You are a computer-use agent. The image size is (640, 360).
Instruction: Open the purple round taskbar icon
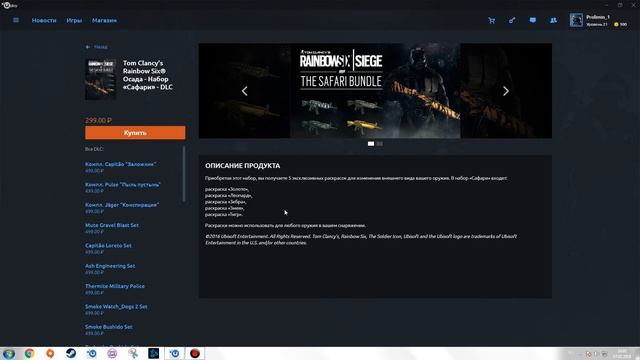tap(112, 353)
